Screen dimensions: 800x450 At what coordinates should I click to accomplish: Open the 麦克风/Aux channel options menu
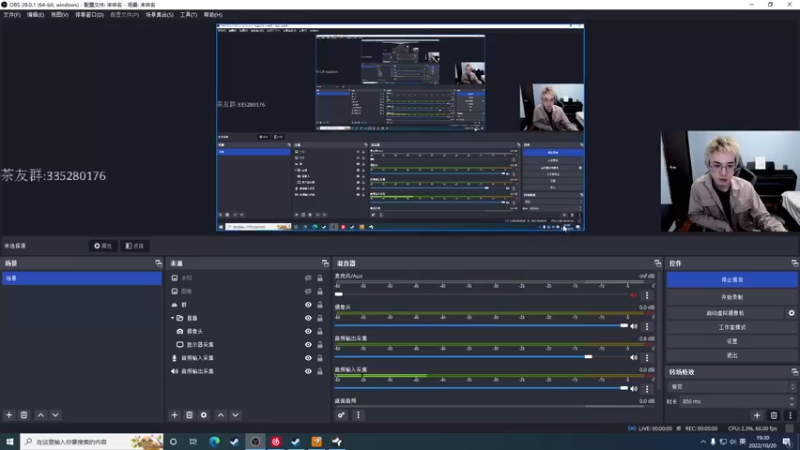(x=647, y=295)
